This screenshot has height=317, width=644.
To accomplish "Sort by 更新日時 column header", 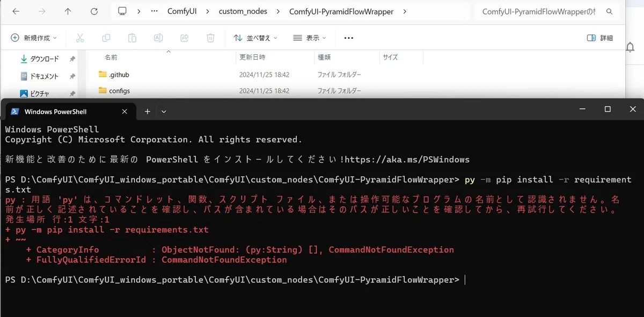I will tap(252, 57).
